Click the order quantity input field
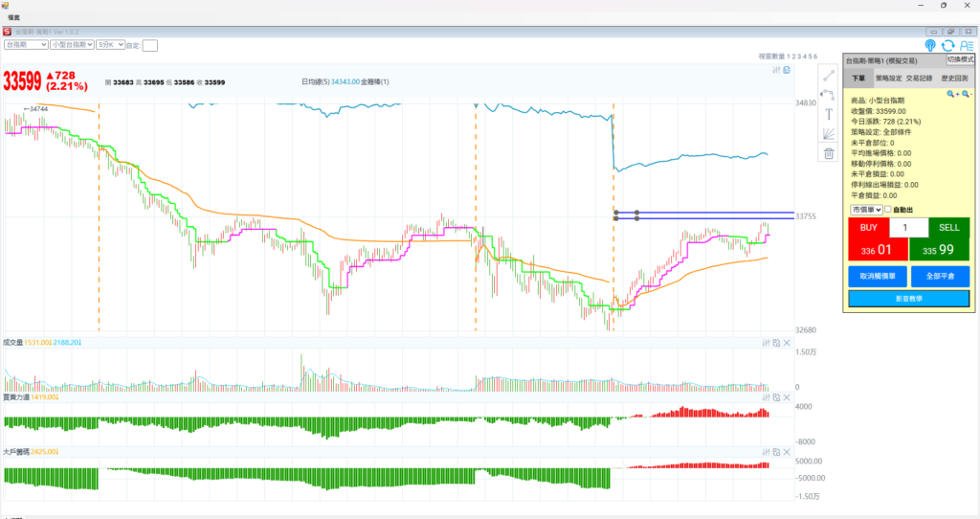Screen dimensions: 980x519 coord(908,228)
